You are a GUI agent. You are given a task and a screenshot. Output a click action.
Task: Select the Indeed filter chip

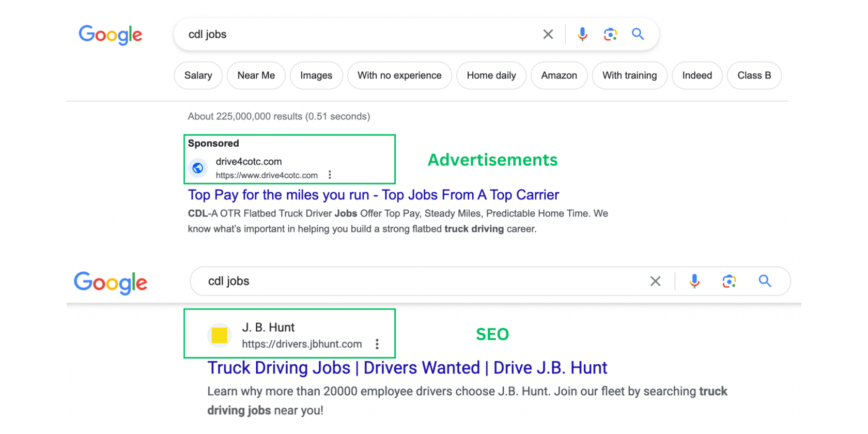(697, 75)
